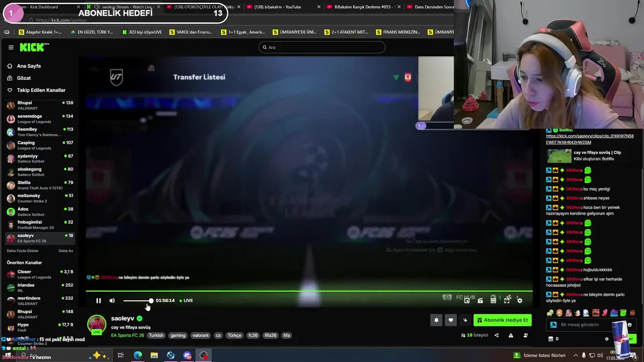Open Gözat browse page

(24, 78)
